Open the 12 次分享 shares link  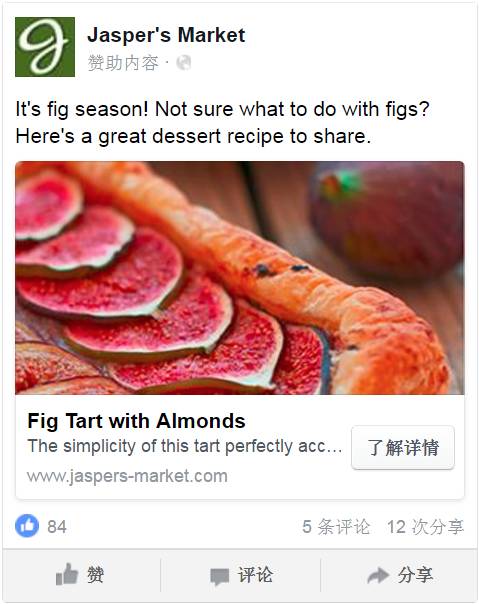pyautogui.click(x=425, y=527)
